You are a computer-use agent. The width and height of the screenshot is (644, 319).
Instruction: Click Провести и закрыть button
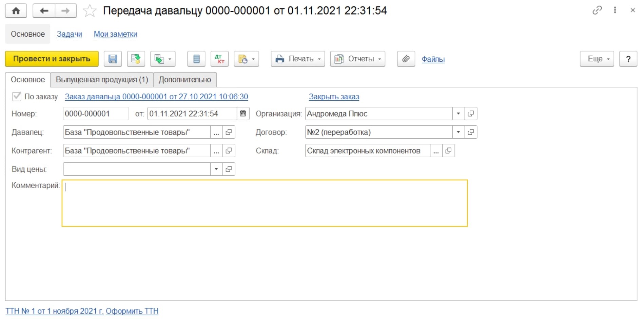click(x=52, y=59)
